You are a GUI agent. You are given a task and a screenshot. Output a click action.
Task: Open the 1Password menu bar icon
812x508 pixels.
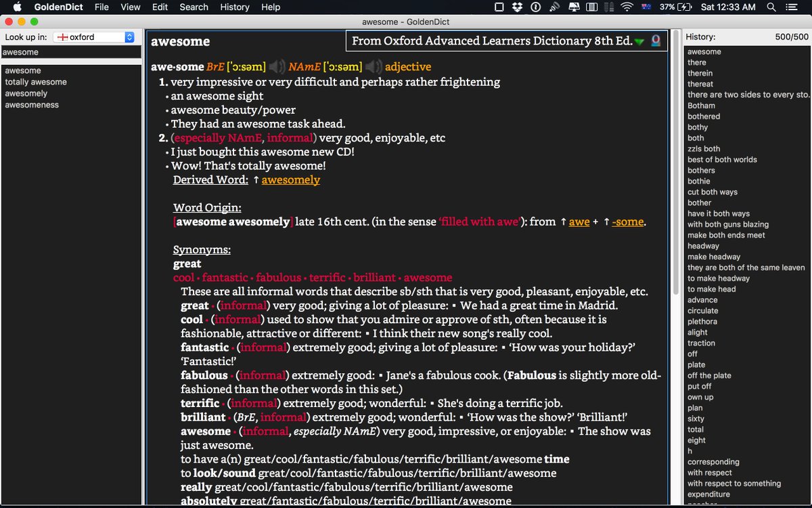coord(536,7)
